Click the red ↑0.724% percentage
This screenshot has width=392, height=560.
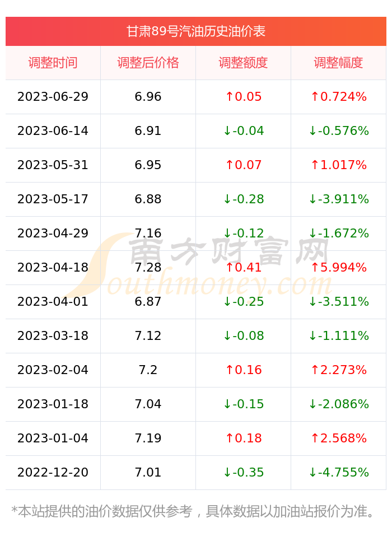tap(338, 97)
